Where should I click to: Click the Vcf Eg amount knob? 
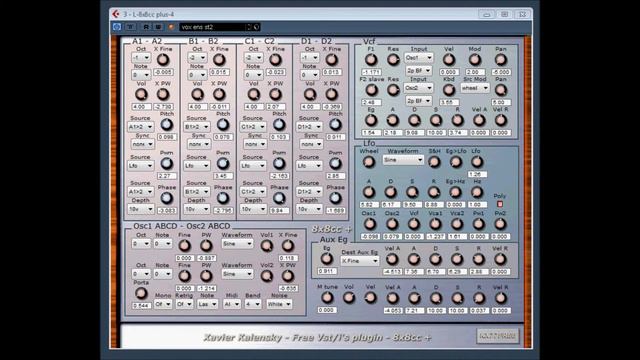(x=371, y=120)
